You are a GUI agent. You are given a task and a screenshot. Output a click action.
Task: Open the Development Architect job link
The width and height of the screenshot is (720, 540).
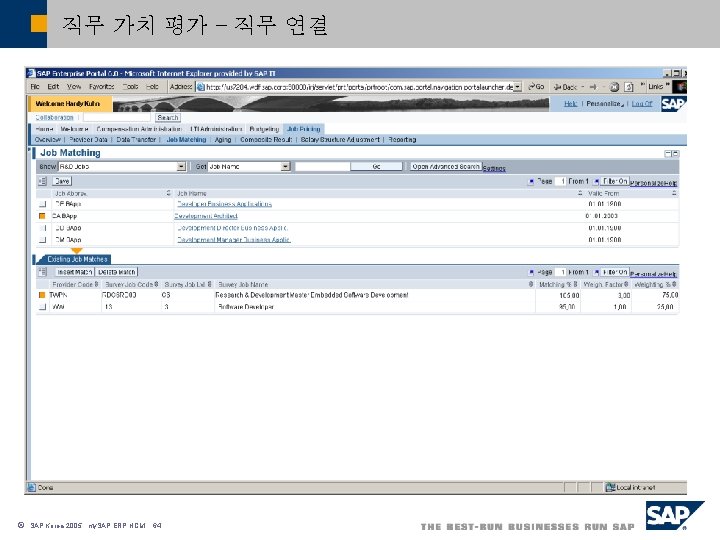coord(207,216)
